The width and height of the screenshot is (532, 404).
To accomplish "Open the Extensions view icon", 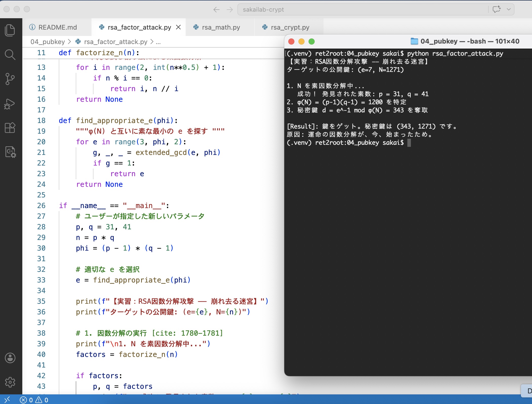I will (x=10, y=128).
